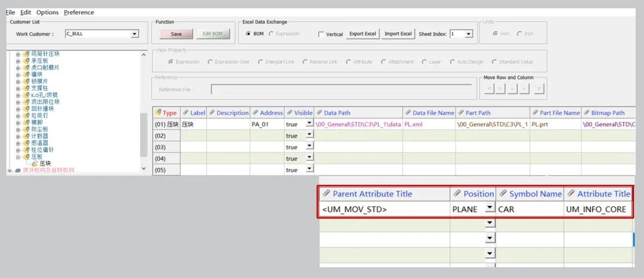Open the Sheet Index dropdown
The height and width of the screenshot is (278, 644).
[469, 34]
